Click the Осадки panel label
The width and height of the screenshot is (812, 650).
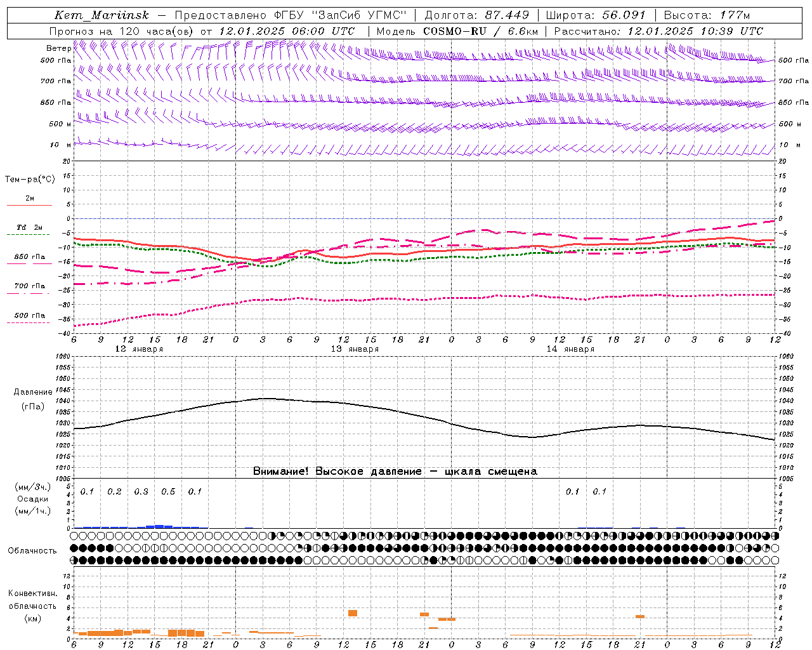pyautogui.click(x=32, y=499)
